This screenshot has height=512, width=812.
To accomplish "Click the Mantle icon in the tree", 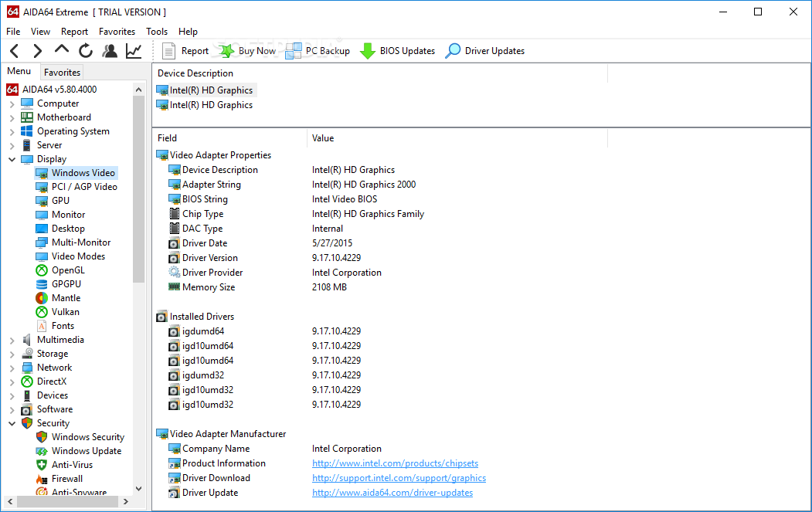I will point(42,298).
